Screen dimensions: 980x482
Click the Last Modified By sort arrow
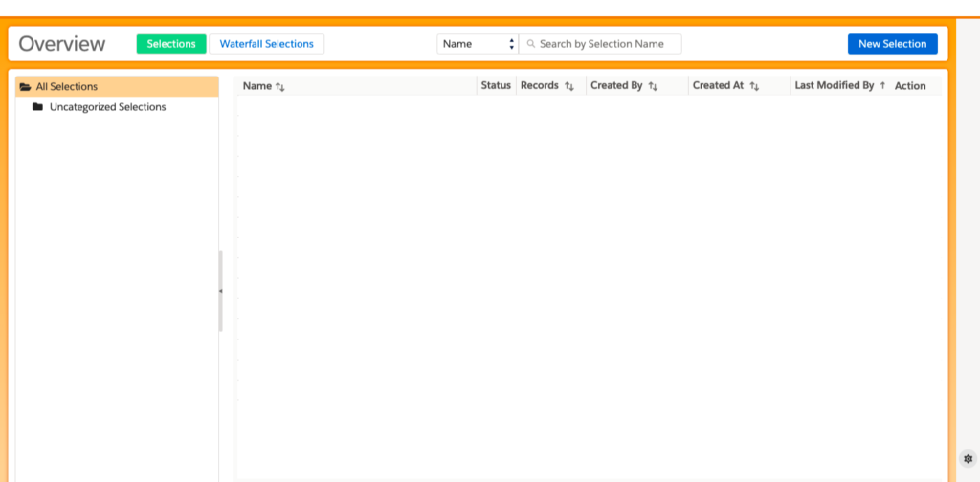click(882, 86)
